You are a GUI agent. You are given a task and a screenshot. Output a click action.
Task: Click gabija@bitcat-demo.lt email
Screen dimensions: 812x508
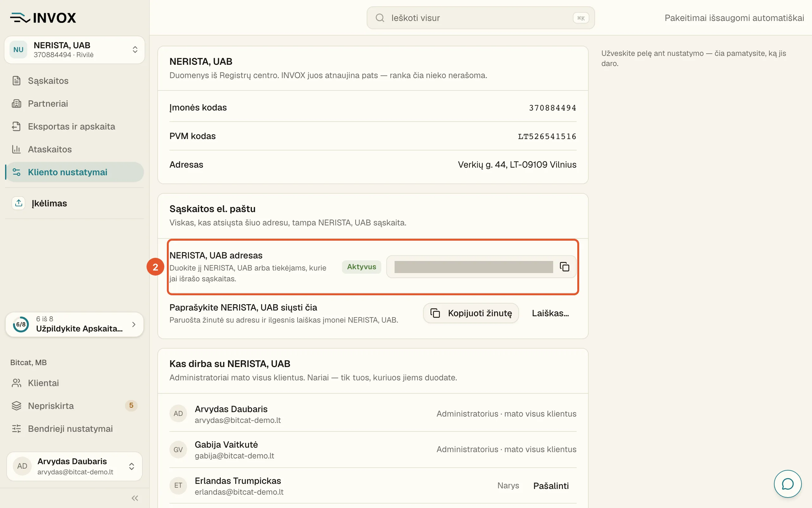tap(234, 456)
